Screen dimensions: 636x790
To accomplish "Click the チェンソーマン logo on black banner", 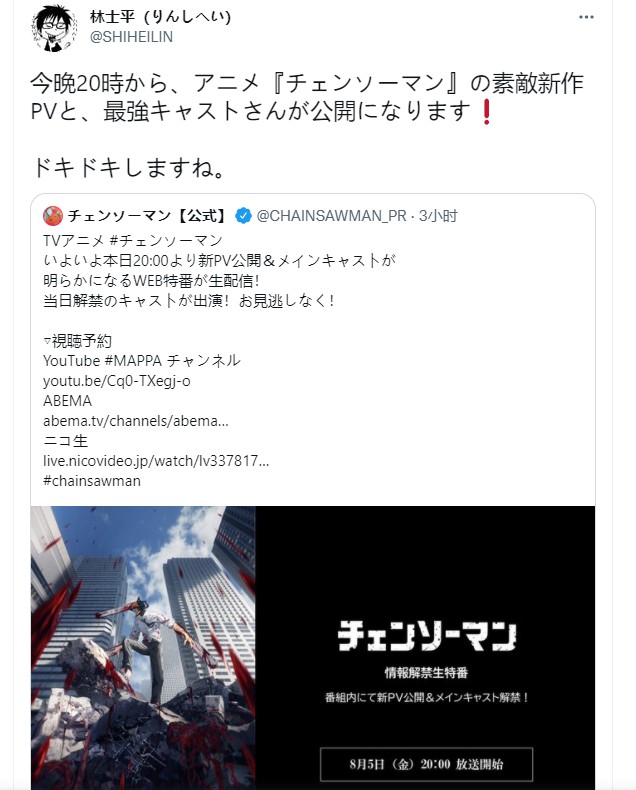I will coord(427,636).
